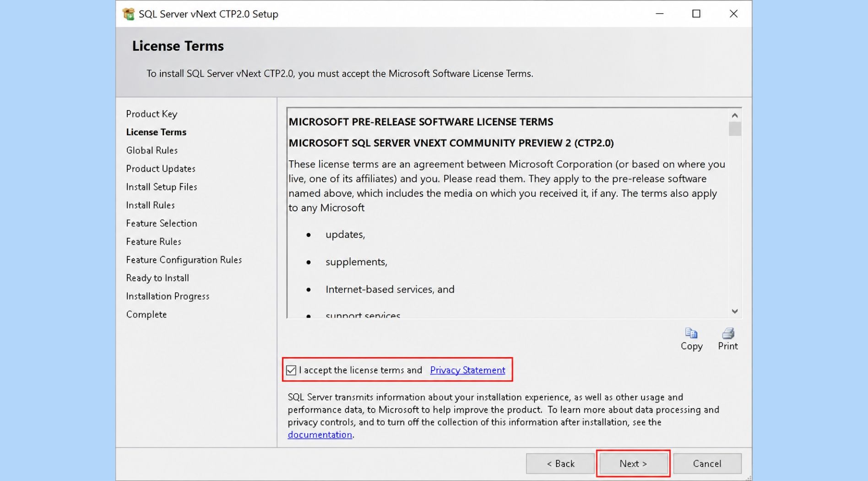Click the license text scrollbar thumb
The width and height of the screenshot is (868, 481).
click(x=735, y=129)
